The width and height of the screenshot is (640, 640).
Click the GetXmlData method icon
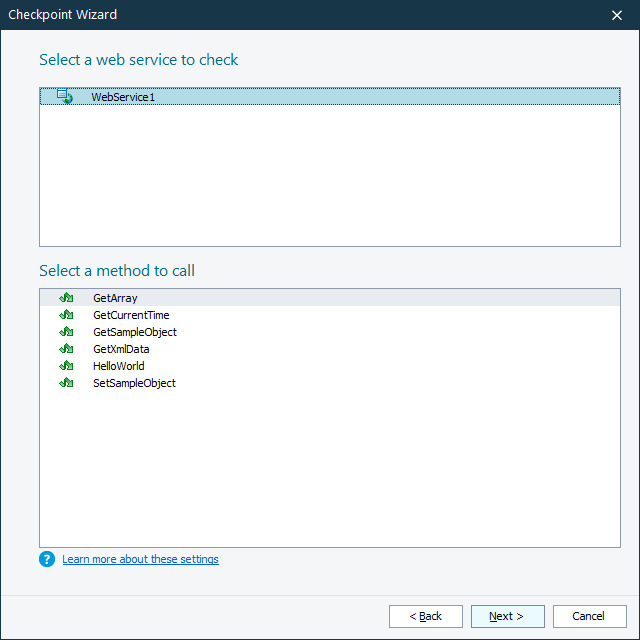[67, 349]
